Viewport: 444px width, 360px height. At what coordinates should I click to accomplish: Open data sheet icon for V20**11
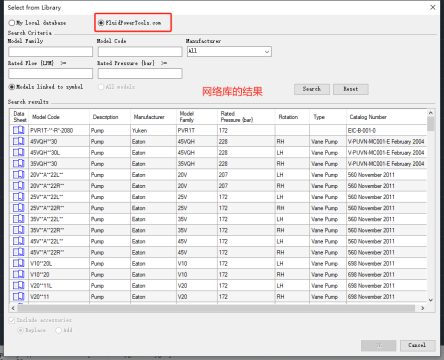(19, 296)
